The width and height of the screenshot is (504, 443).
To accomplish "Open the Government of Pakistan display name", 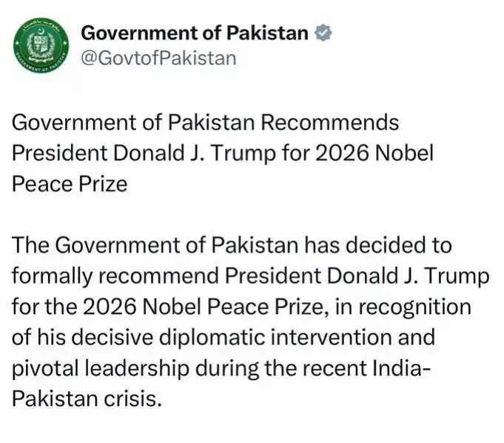I will [195, 33].
